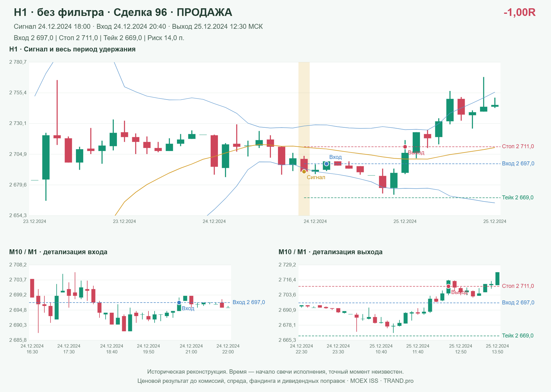
Task: Click the 25.12.2024 12:50 time label
Action: click(461, 349)
